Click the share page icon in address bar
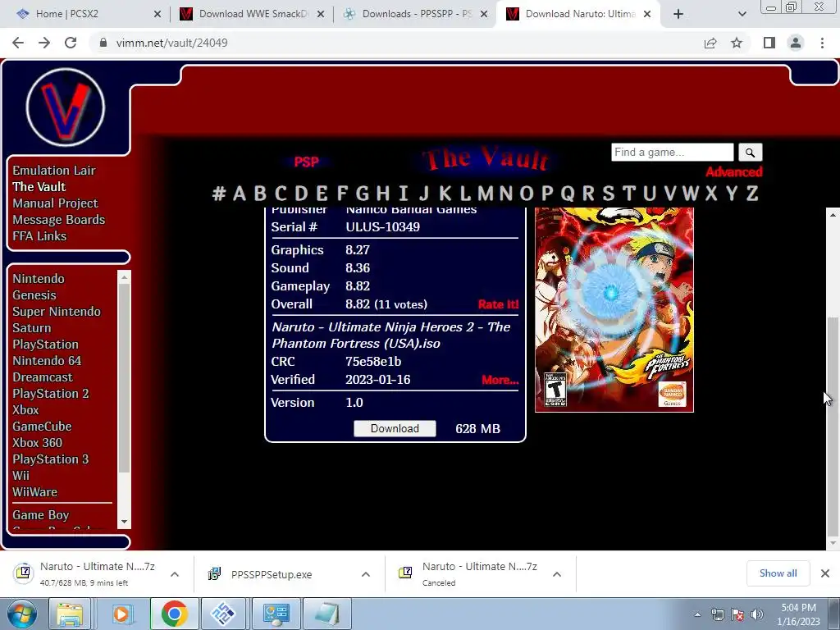Viewport: 840px width, 630px height. 710,43
